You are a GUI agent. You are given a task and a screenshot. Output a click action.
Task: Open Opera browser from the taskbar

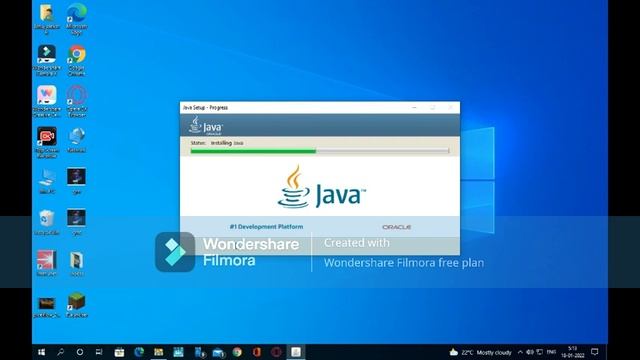276,352
